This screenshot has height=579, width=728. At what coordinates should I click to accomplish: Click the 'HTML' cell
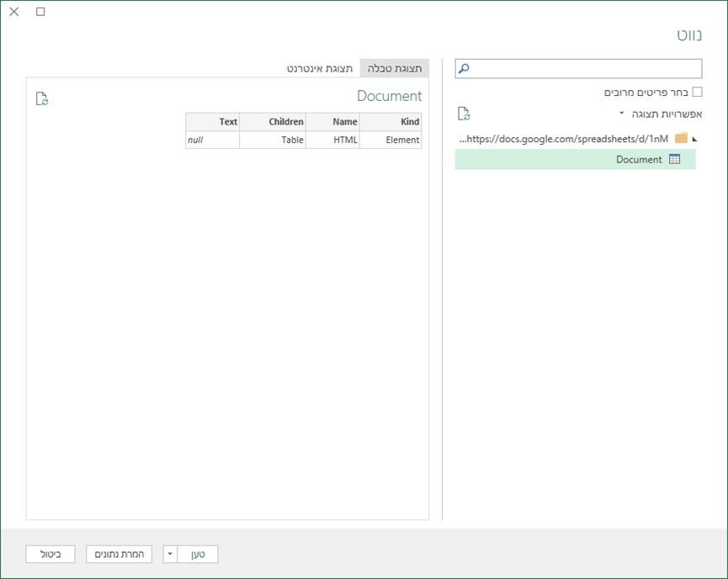coord(332,140)
